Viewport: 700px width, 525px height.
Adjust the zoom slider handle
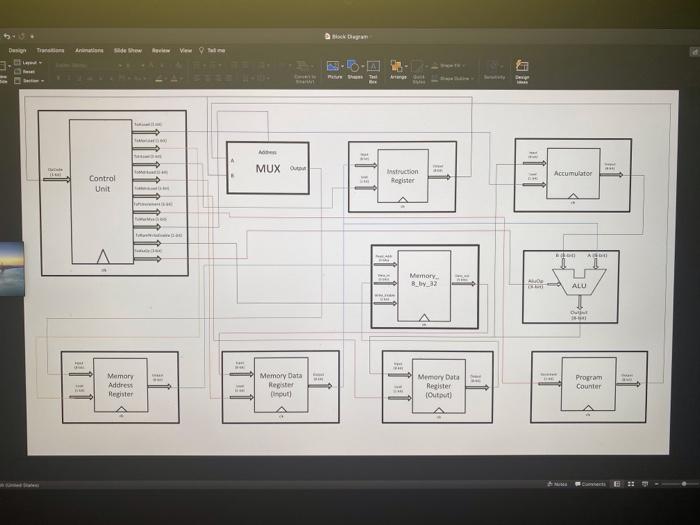(683, 484)
